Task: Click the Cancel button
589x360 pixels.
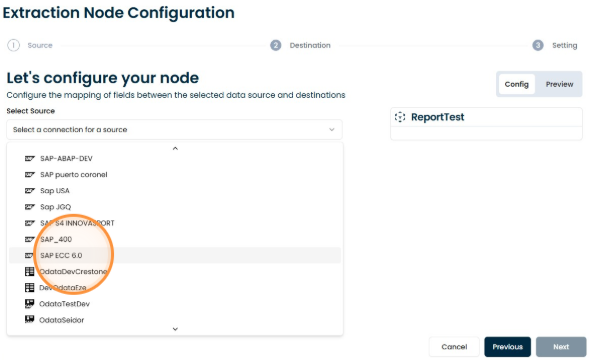Action: tap(454, 347)
